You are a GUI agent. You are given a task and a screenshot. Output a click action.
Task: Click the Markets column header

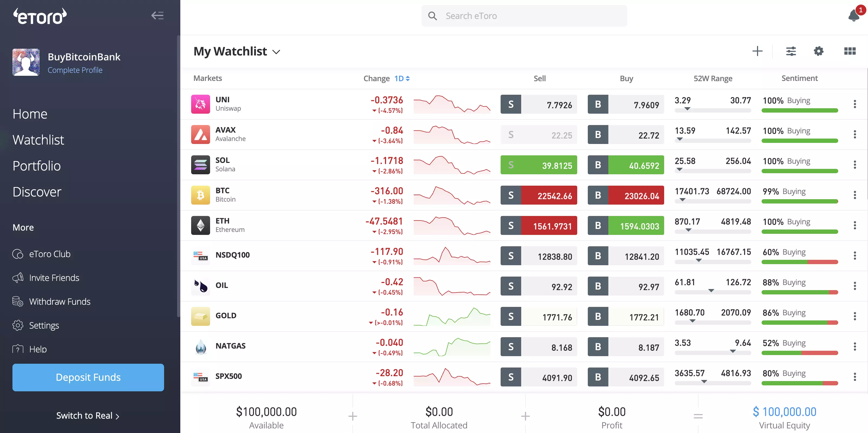[x=208, y=78]
